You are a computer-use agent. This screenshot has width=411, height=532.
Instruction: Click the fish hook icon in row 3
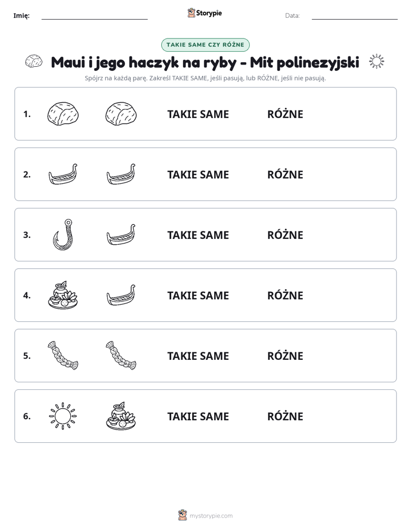pos(63,235)
